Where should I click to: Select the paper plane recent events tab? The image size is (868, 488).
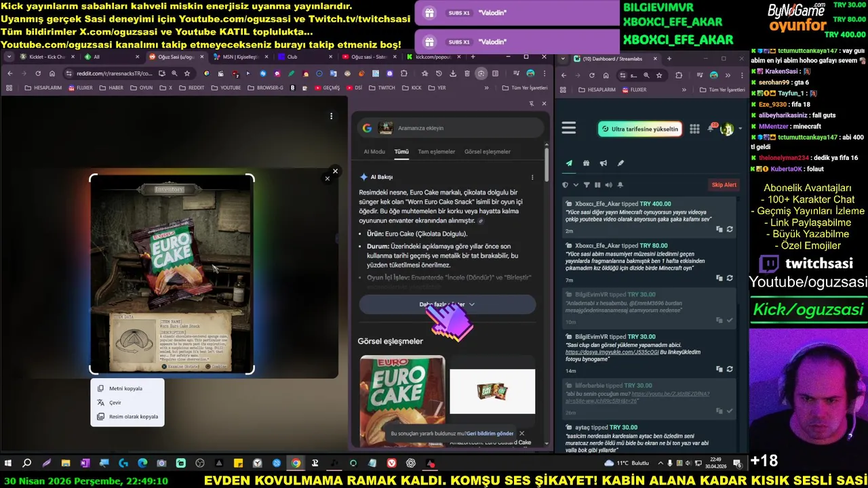point(569,163)
